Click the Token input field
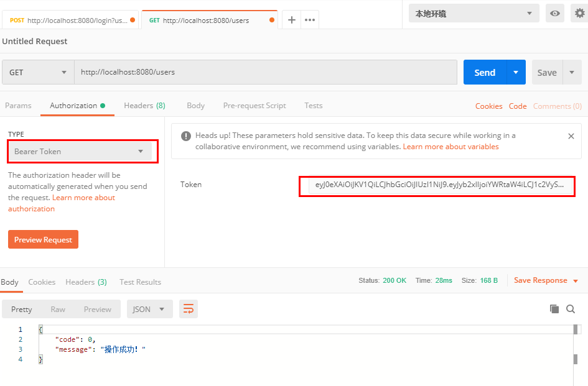 [x=441, y=185]
